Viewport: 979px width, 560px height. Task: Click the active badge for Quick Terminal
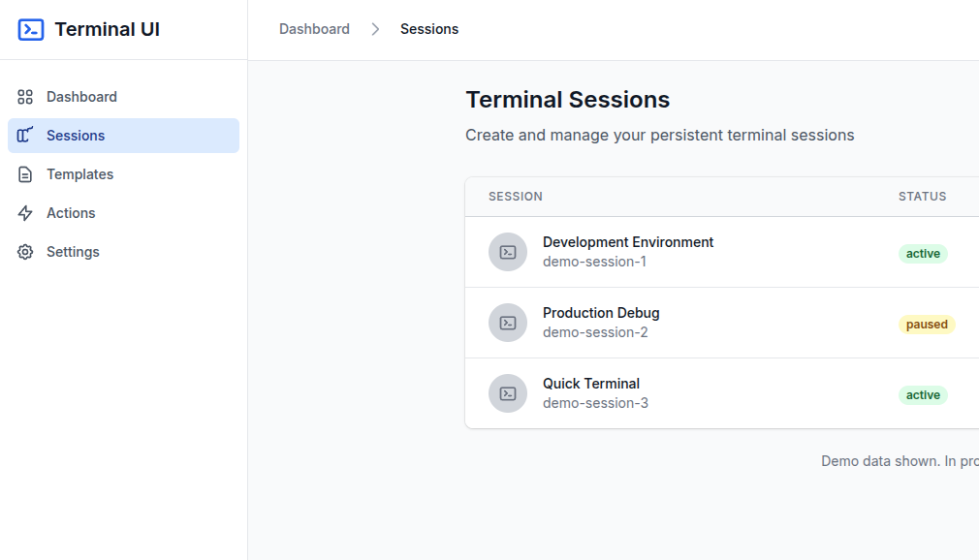click(x=923, y=394)
